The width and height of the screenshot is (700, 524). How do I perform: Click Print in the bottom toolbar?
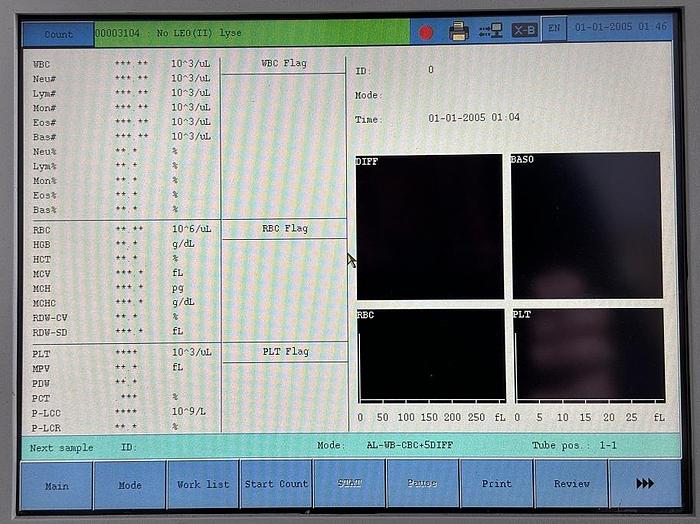(497, 484)
